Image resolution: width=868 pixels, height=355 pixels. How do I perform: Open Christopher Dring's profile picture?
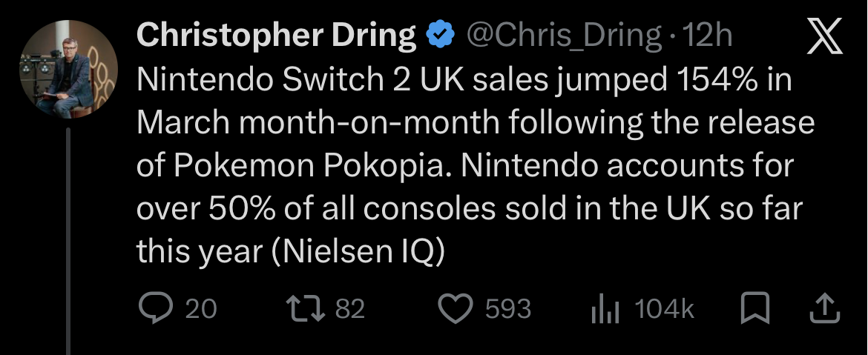click(68, 69)
